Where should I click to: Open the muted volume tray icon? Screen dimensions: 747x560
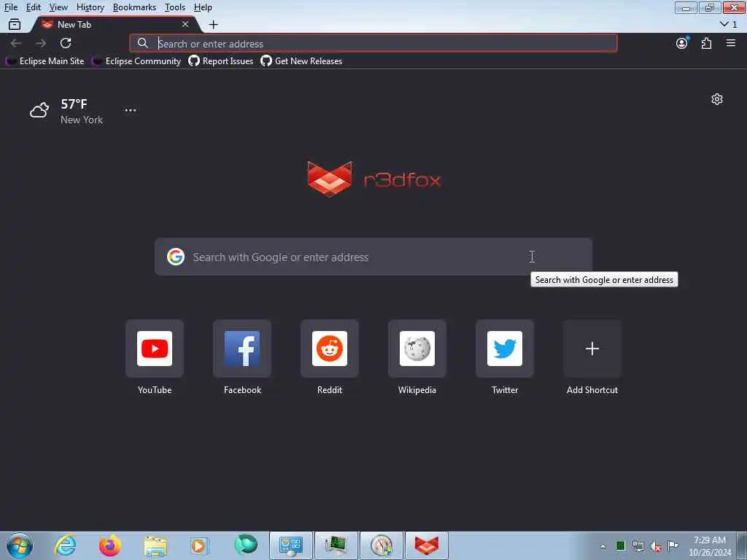tap(656, 546)
